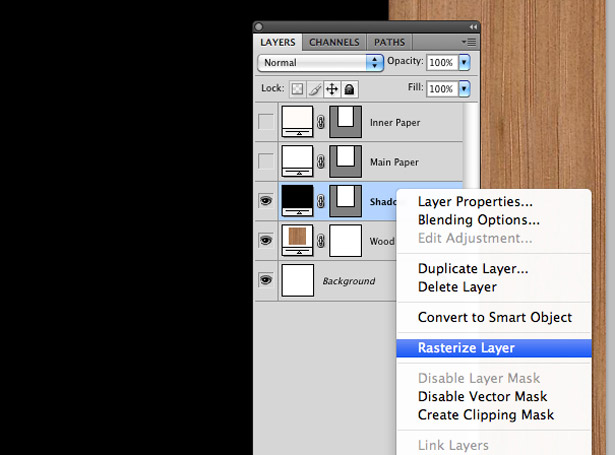This screenshot has width=615, height=455.
Task: Select Background layer thumbnail
Action: click(297, 280)
